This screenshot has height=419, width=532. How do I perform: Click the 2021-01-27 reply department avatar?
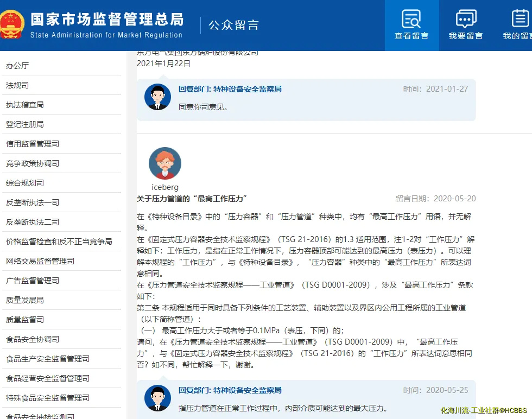coord(157,98)
